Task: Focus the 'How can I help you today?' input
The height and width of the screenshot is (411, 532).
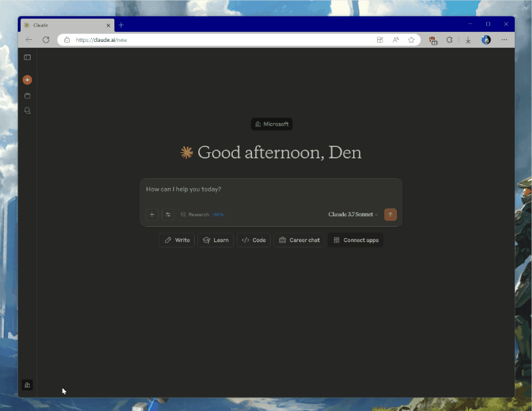Action: 271,190
